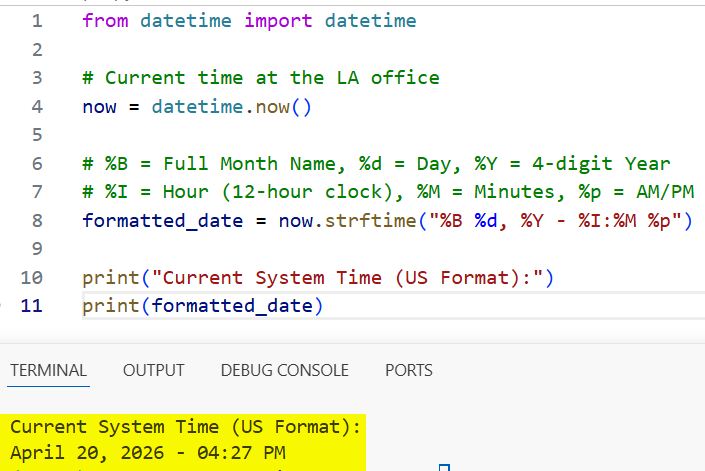Click the comment line starting '# %I = Hour'
The image size is (705, 471).
click(x=388, y=192)
